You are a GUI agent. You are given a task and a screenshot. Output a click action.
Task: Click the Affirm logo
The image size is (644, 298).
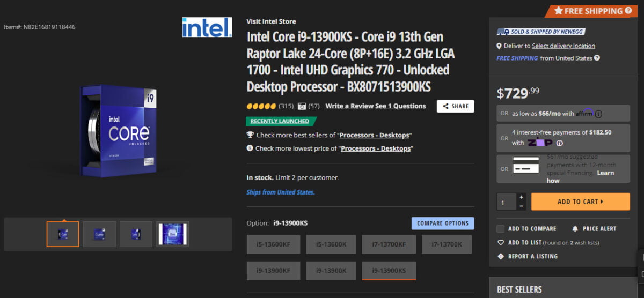[584, 113]
